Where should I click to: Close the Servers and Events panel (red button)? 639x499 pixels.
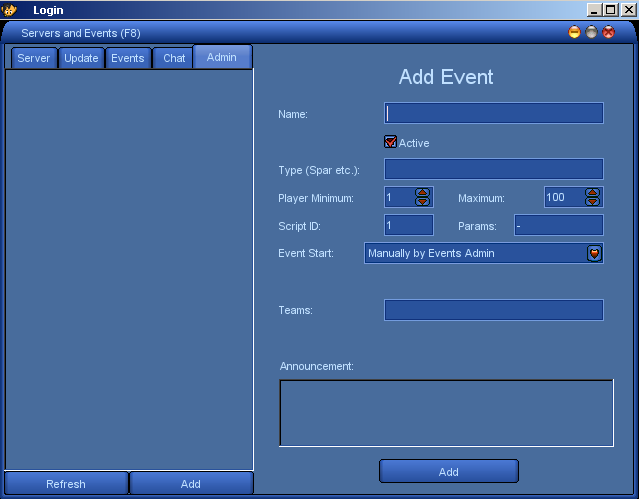pyautogui.click(x=608, y=33)
